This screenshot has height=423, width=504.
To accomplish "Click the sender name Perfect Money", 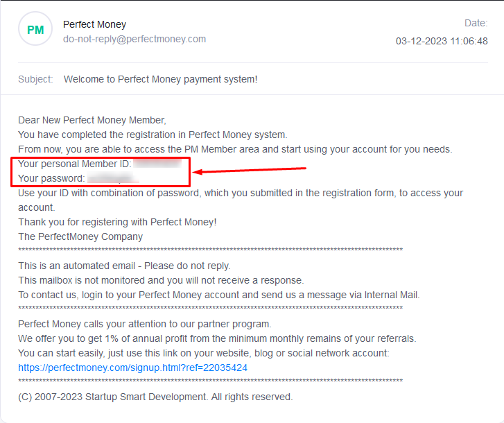I will tap(94, 24).
